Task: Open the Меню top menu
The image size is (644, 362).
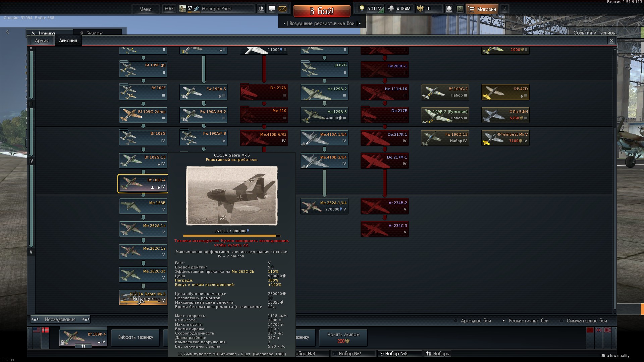Action: (x=145, y=9)
